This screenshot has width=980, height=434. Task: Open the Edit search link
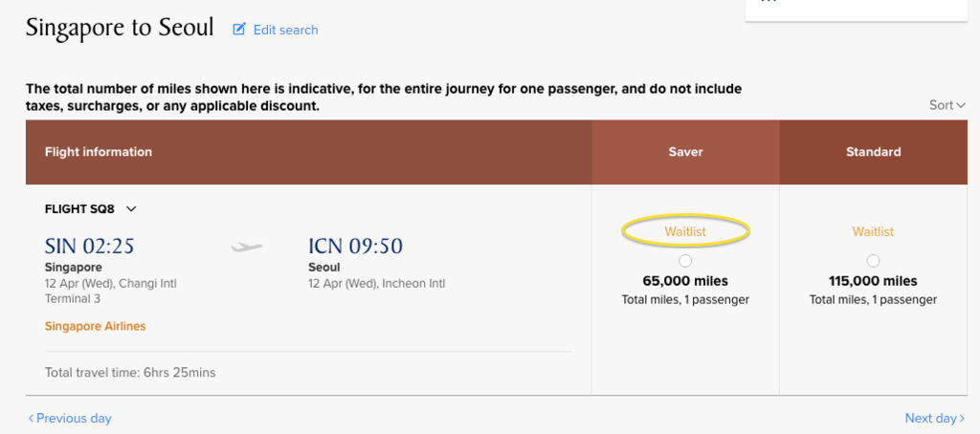285,30
